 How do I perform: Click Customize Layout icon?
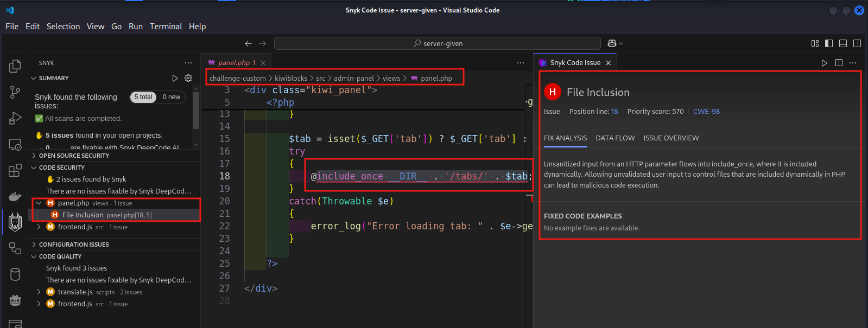815,43
